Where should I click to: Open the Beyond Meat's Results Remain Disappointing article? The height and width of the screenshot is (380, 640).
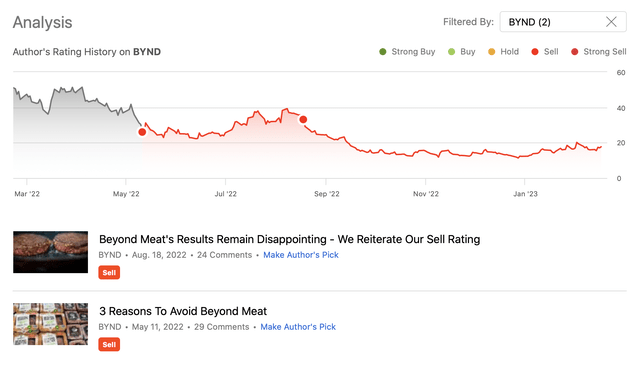(x=289, y=239)
